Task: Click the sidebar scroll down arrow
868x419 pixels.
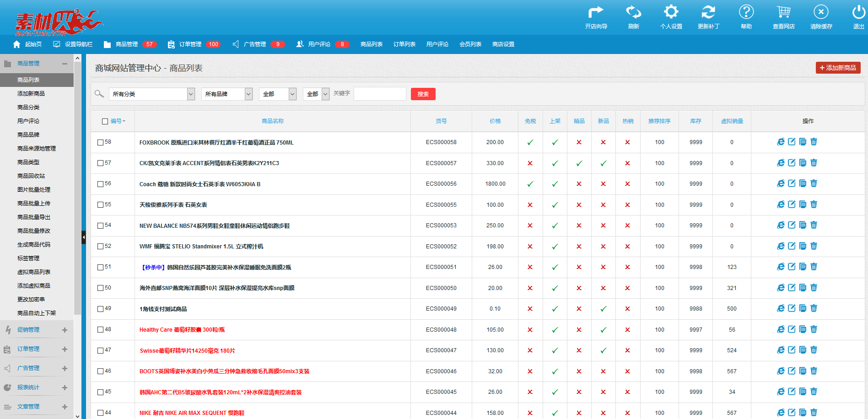Action: (x=77, y=416)
